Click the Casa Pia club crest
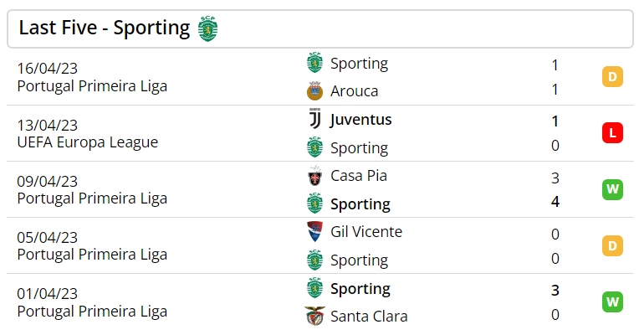The height and width of the screenshot is (335, 644). pyautogui.click(x=315, y=176)
